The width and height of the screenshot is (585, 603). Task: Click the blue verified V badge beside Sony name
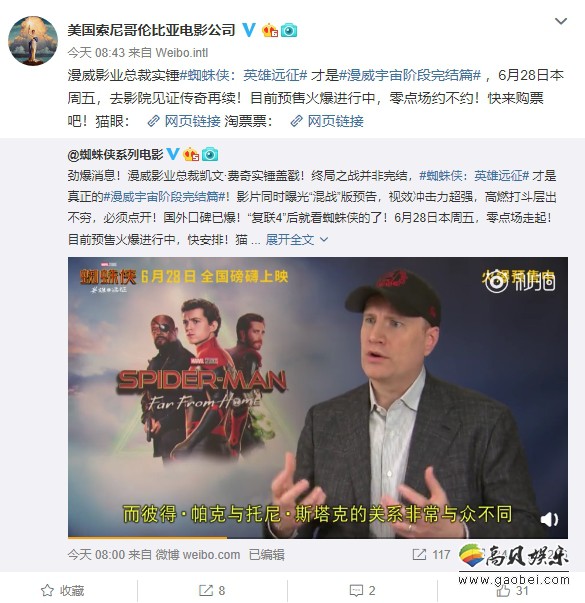click(x=249, y=30)
